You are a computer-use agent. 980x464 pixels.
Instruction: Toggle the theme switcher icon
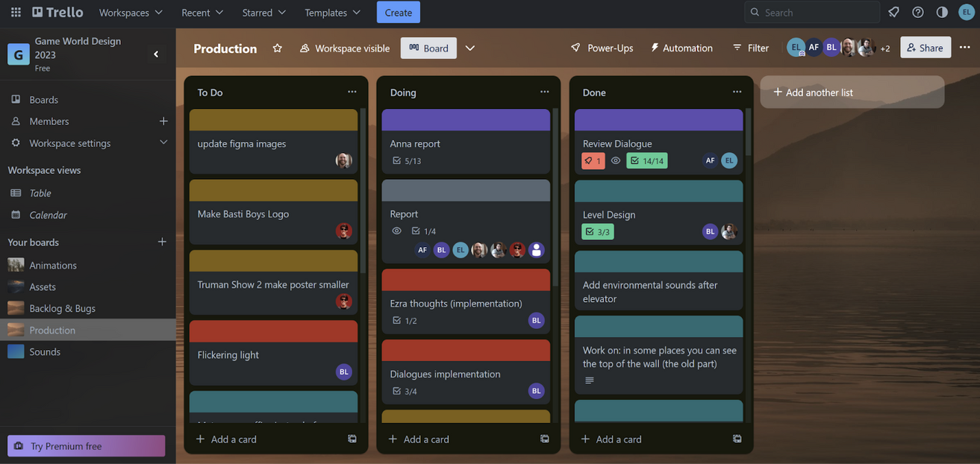942,12
